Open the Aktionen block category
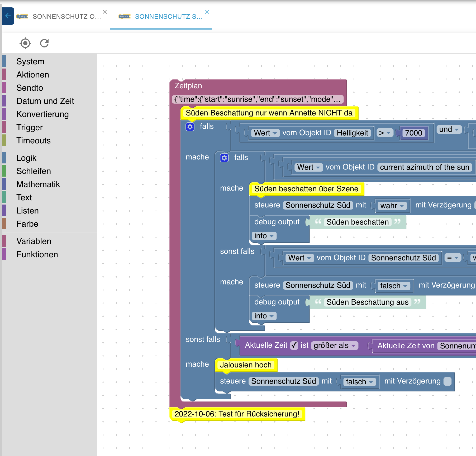The image size is (476, 456). [x=50, y=75]
